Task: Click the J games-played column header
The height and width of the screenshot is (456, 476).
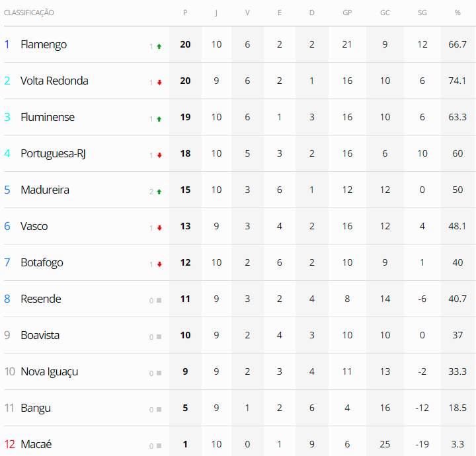Action: pos(216,13)
